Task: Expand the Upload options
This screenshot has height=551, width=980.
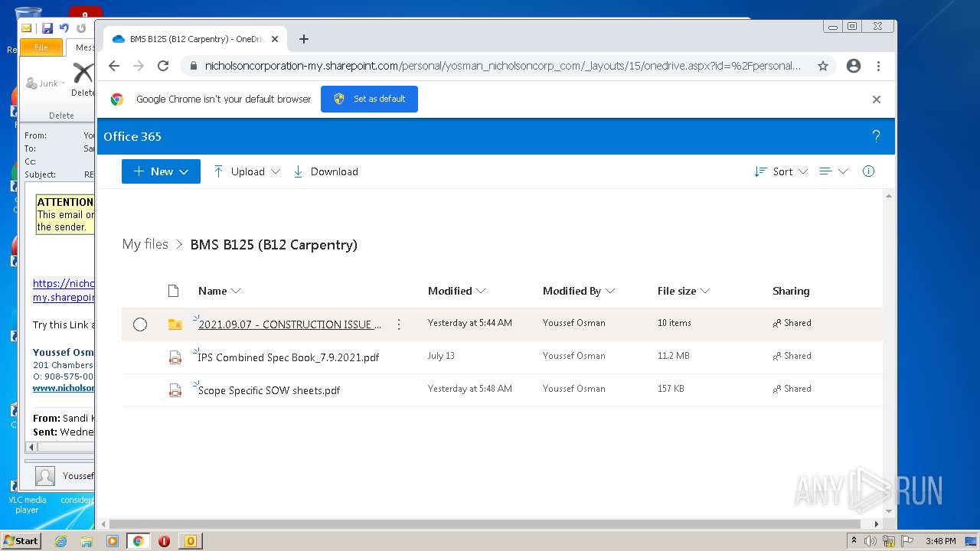Action: click(x=247, y=171)
